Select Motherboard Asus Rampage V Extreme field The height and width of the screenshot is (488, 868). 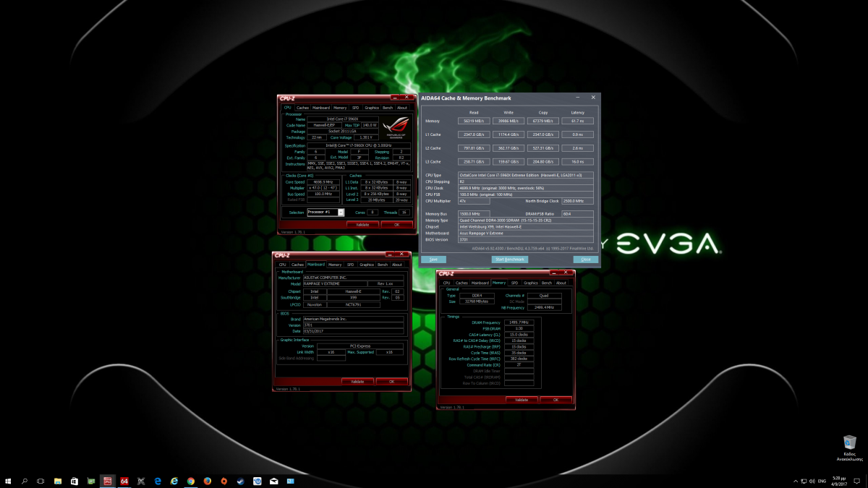tap(526, 233)
